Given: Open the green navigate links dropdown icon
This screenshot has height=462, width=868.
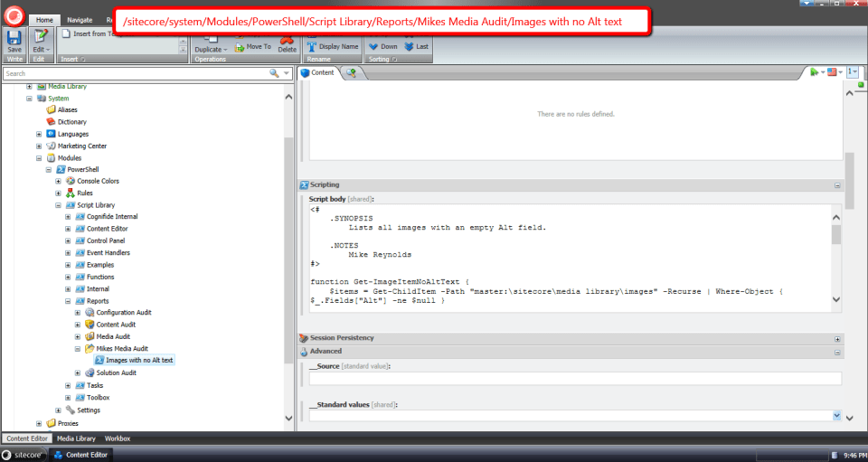Looking at the screenshot, I should coord(816,72).
